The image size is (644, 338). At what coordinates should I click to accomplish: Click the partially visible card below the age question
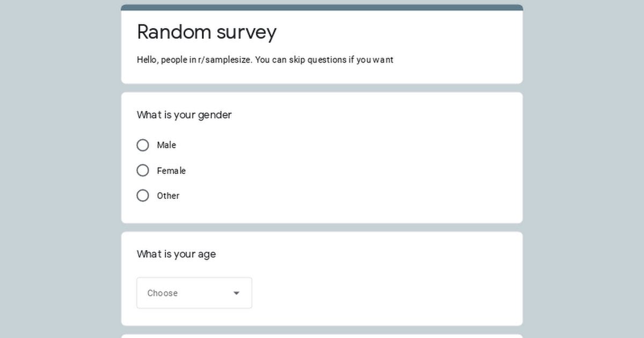(321, 335)
